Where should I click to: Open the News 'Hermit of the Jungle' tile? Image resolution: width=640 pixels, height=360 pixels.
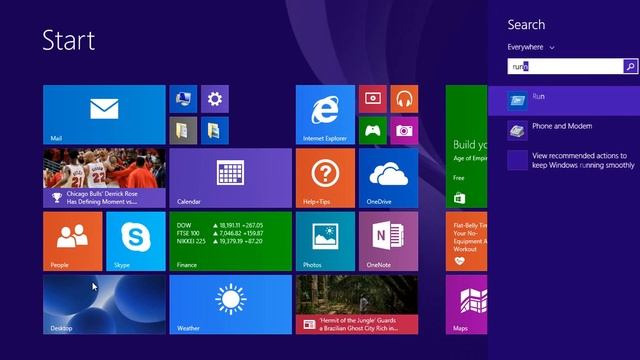[x=357, y=304]
